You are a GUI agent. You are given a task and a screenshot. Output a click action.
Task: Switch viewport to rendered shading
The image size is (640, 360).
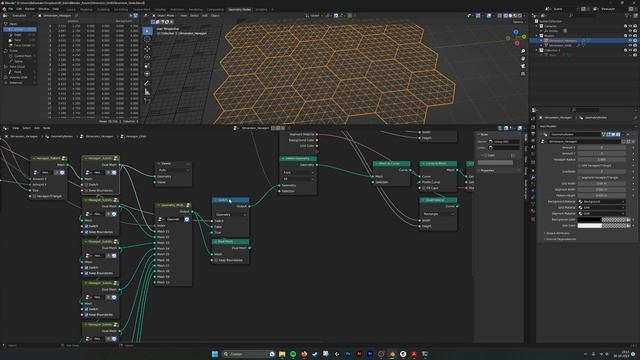click(x=520, y=16)
